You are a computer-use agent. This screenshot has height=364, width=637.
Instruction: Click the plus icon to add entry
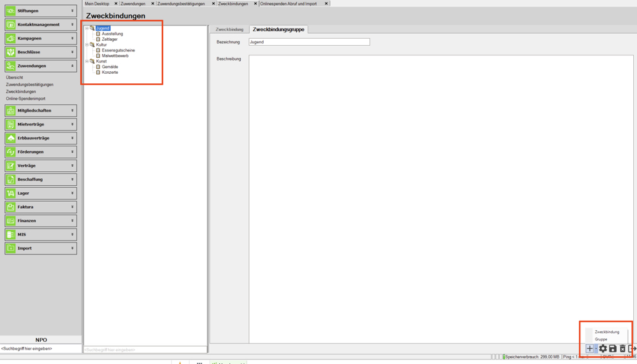(589, 349)
